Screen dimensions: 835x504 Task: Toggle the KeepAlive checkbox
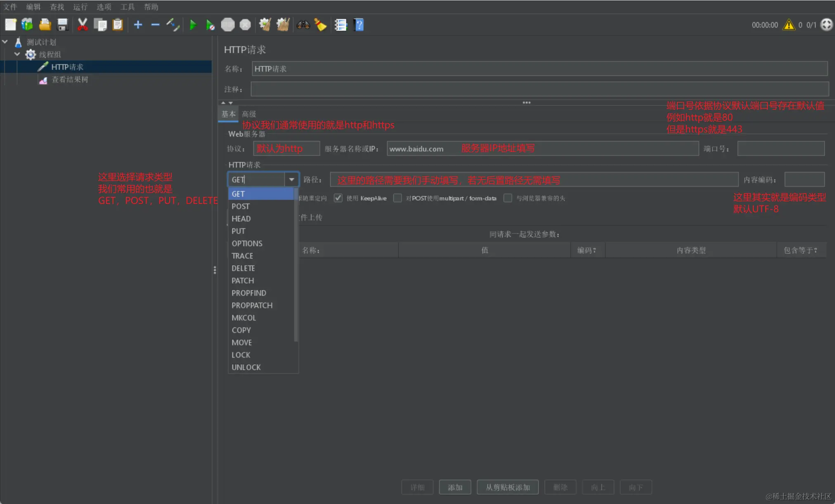point(338,198)
